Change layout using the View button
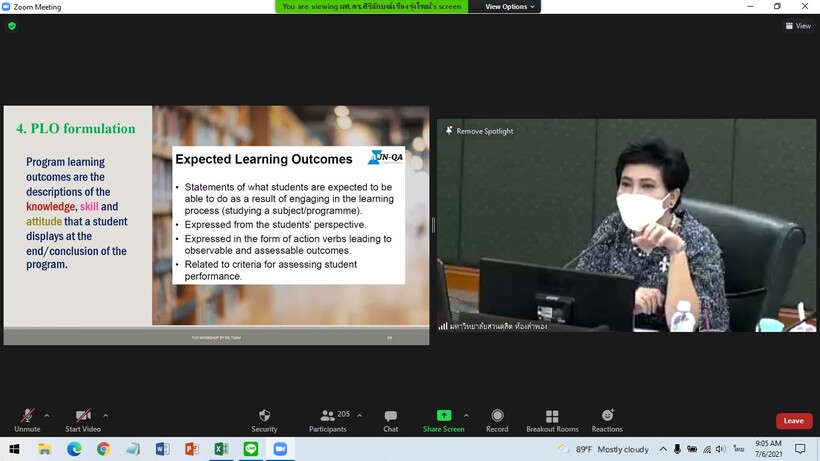 (x=798, y=26)
